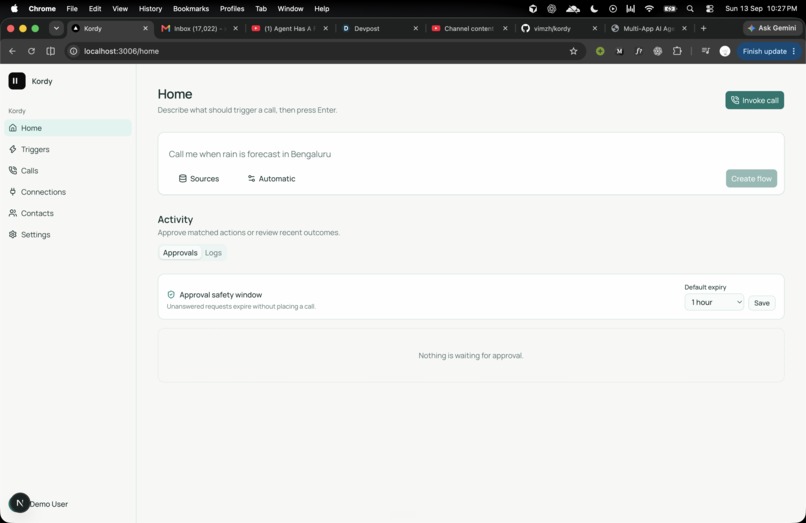Close the Devpost tab

(x=415, y=28)
